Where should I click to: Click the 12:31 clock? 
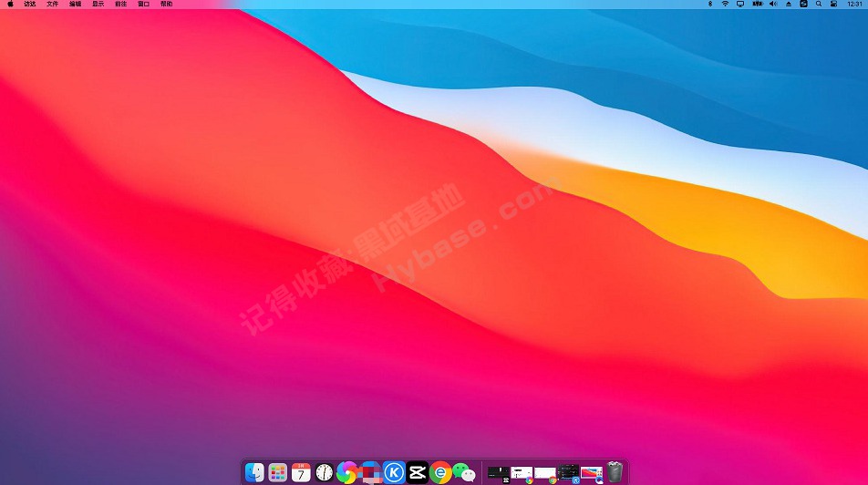click(854, 4)
